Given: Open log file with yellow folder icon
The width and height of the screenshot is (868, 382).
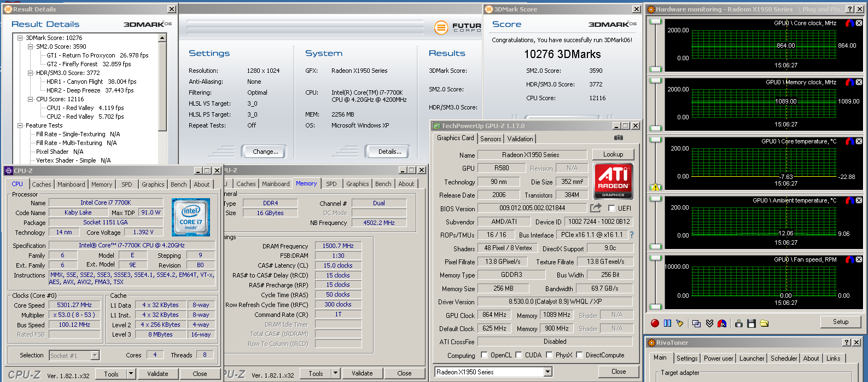Looking at the screenshot, I should [x=764, y=323].
